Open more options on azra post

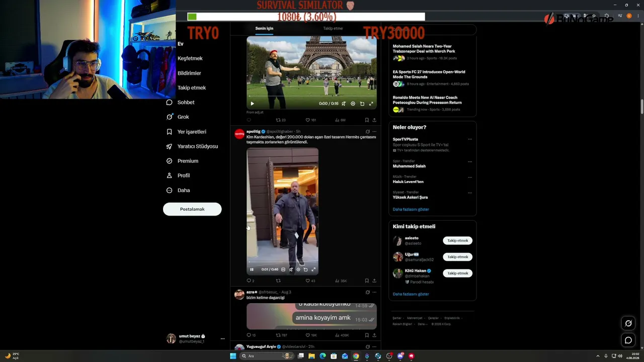pos(374,292)
